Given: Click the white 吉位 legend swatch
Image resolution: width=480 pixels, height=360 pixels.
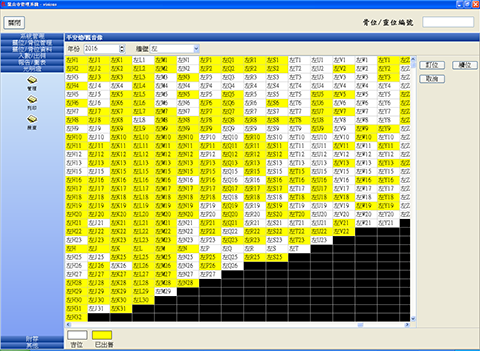Looking at the screenshot, I should (x=77, y=335).
